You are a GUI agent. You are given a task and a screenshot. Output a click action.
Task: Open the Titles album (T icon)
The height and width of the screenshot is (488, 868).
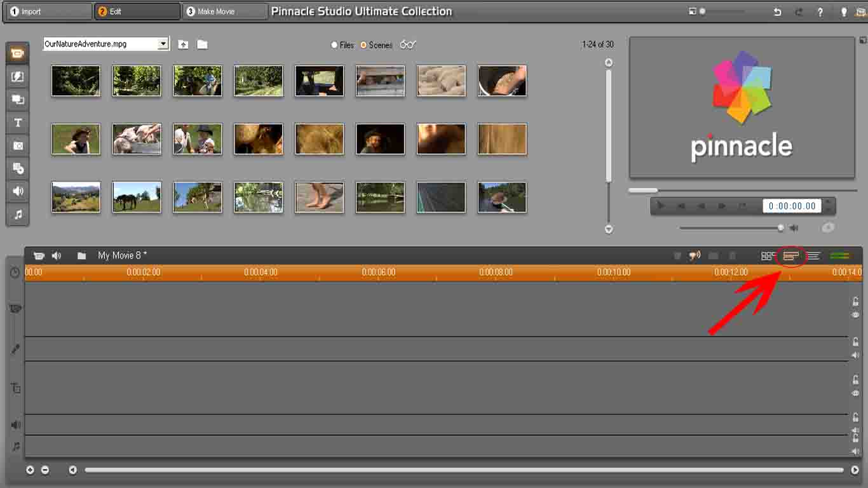(x=18, y=123)
